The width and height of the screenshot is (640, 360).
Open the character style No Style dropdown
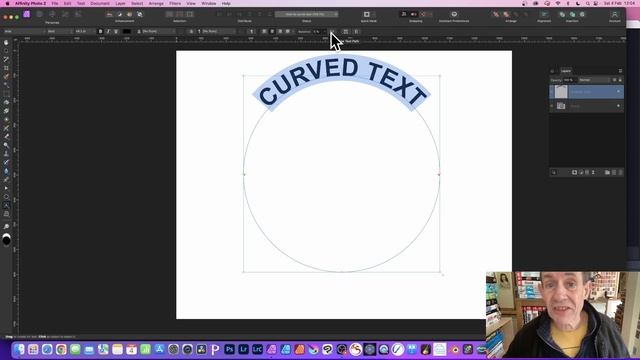[158, 31]
